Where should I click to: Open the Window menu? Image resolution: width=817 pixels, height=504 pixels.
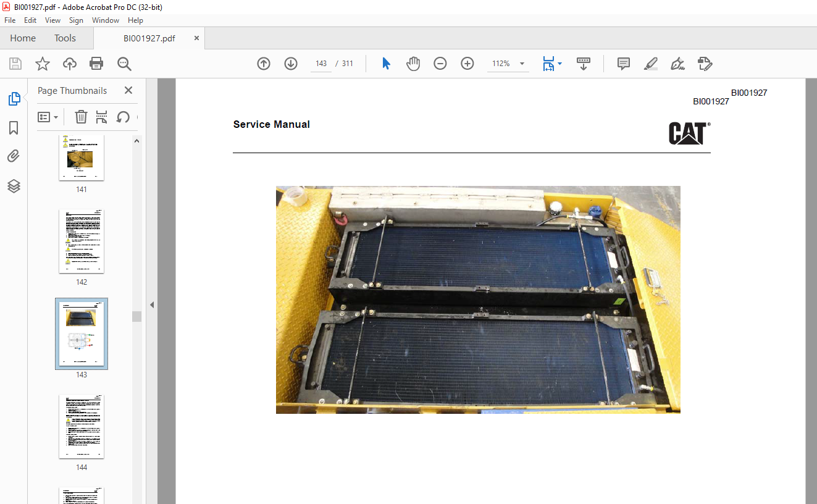pyautogui.click(x=106, y=20)
